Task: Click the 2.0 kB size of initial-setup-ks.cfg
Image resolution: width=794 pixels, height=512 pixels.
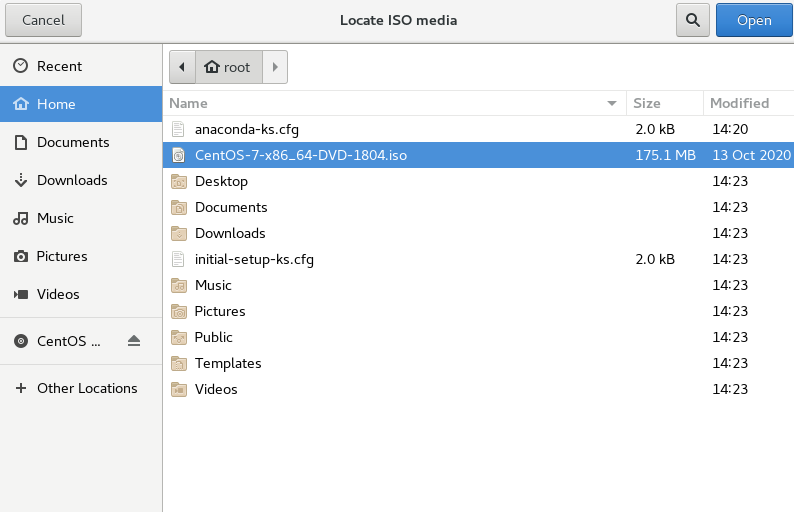Action: (x=655, y=259)
